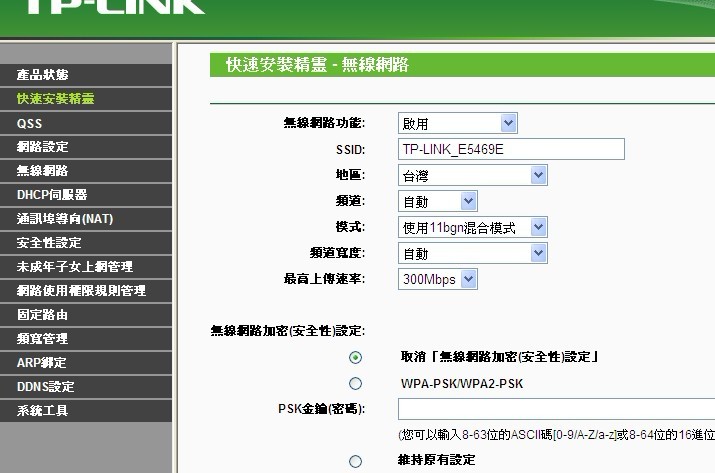Open 通訊埠導向(NAT) in the sidebar
This screenshot has width=715, height=473.
point(86,219)
